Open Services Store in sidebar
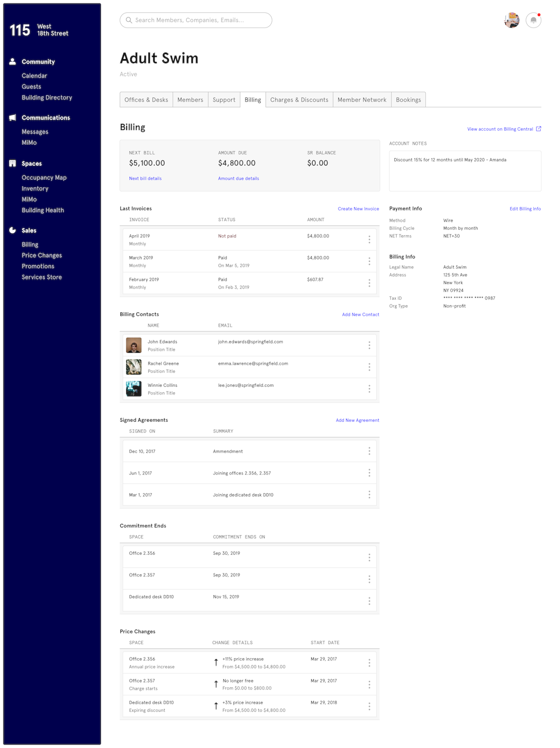The height and width of the screenshot is (748, 560). click(x=42, y=277)
